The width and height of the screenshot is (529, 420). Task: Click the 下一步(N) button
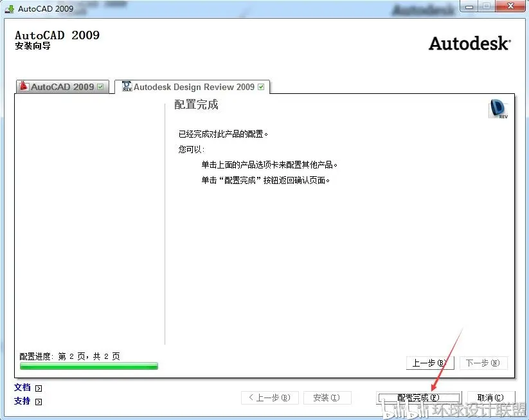483,363
